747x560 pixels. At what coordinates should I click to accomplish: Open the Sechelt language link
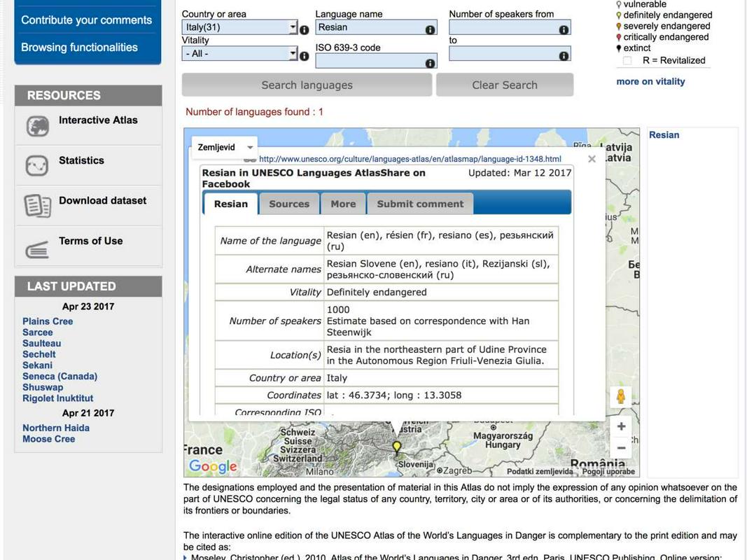point(39,354)
